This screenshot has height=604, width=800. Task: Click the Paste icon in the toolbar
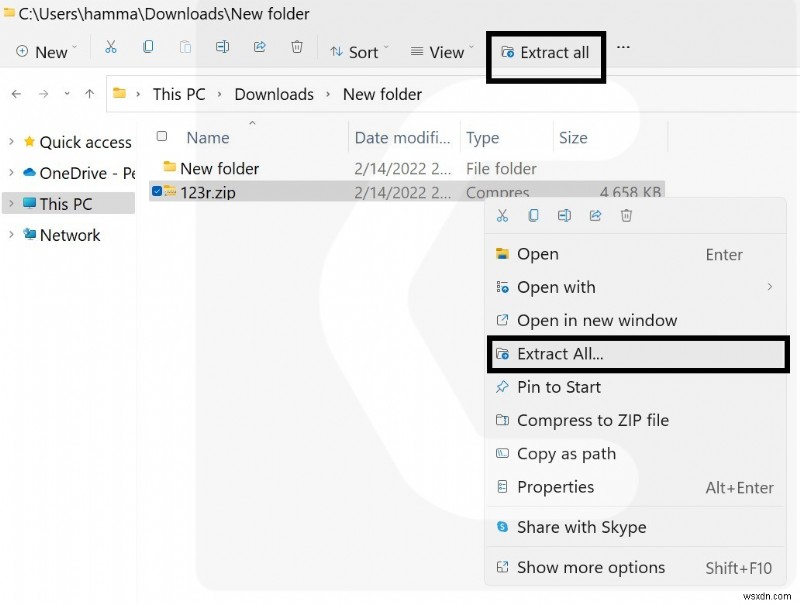185,46
